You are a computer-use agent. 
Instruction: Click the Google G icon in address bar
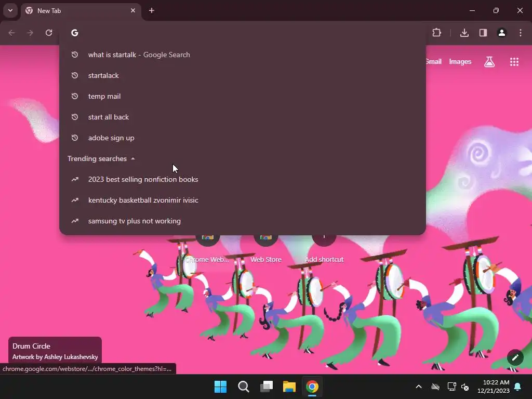pyautogui.click(x=75, y=33)
